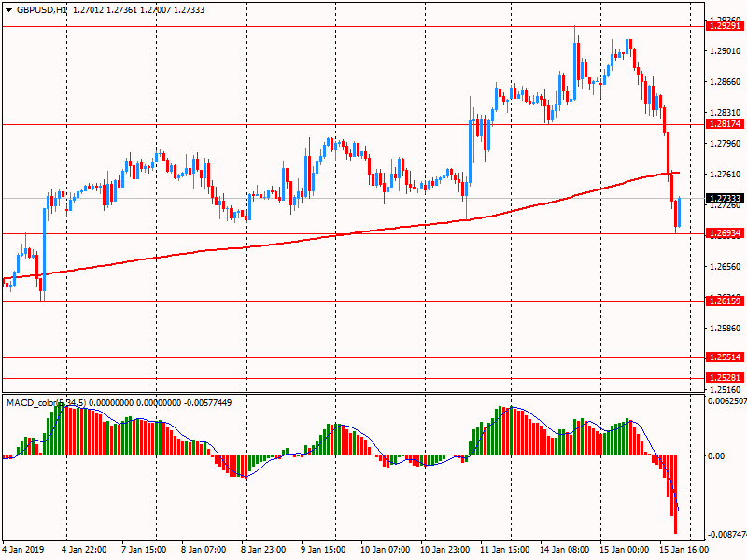The height and width of the screenshot is (560, 747).
Task: Click the 1.26159 red price tag
Action: (724, 301)
